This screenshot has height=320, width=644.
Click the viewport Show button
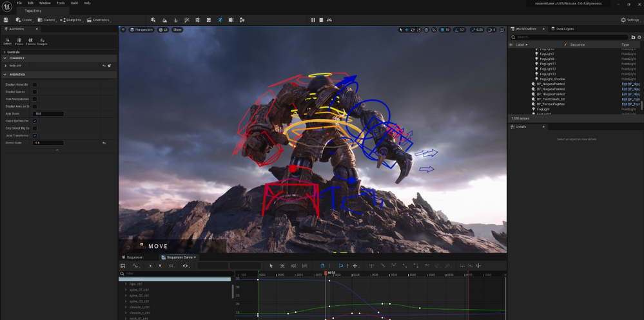177,30
